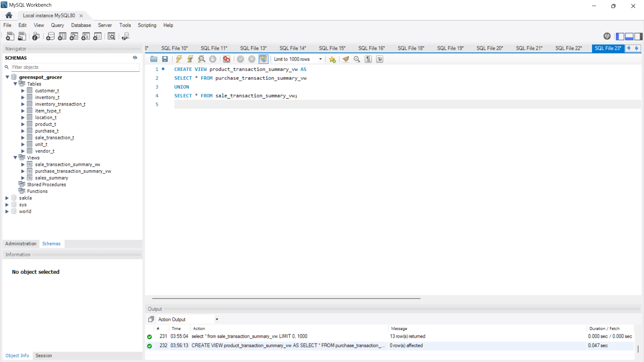The width and height of the screenshot is (644, 362).
Task: Expand the customer_t table
Action: [x=23, y=91]
